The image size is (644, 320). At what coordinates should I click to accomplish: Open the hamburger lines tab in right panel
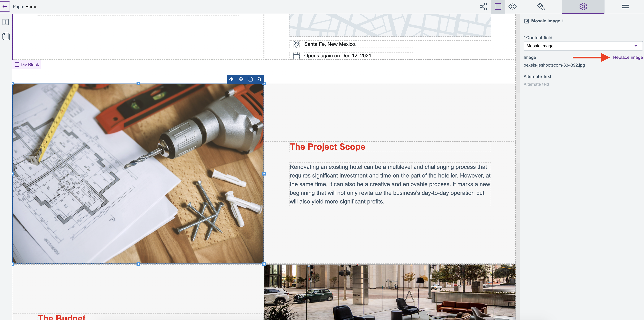[625, 6]
